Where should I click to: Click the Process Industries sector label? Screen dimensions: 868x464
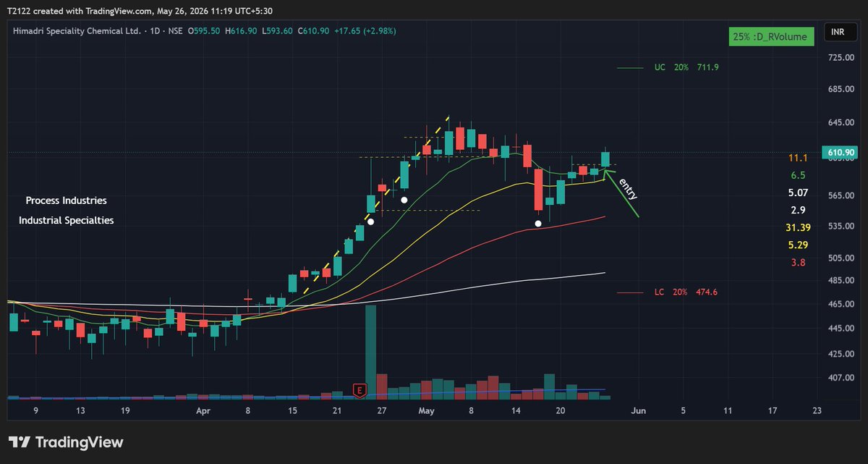click(66, 201)
